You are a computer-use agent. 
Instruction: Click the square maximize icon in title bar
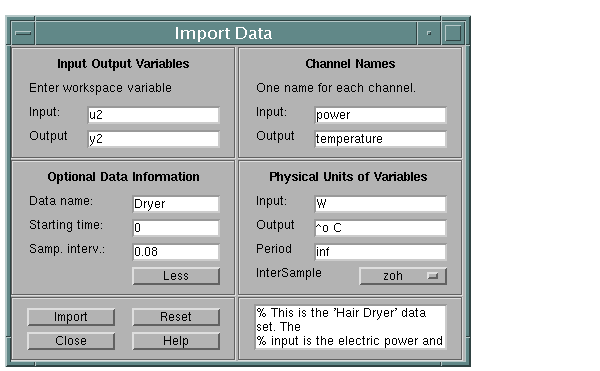tap(453, 33)
